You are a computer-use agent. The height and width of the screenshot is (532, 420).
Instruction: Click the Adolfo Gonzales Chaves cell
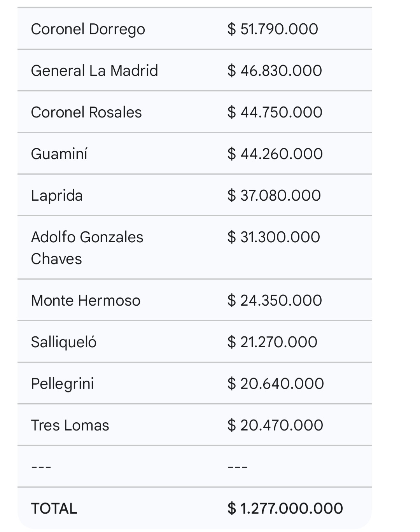point(87,248)
